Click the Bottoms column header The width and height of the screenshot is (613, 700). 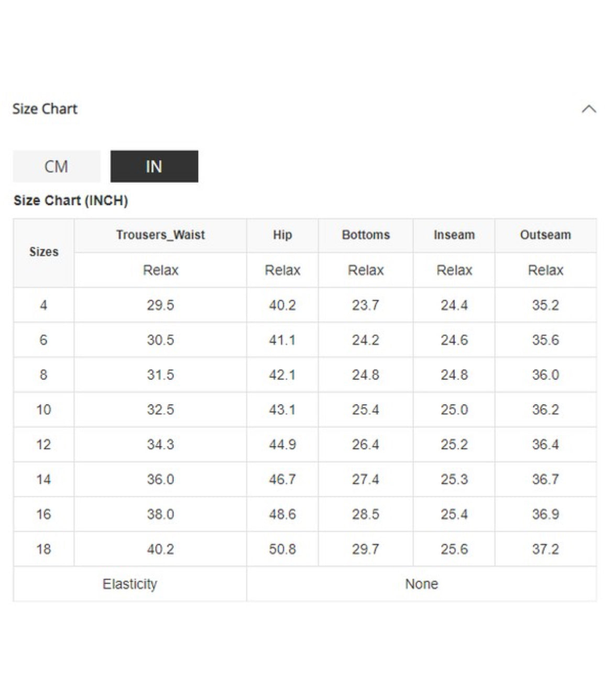coord(366,235)
